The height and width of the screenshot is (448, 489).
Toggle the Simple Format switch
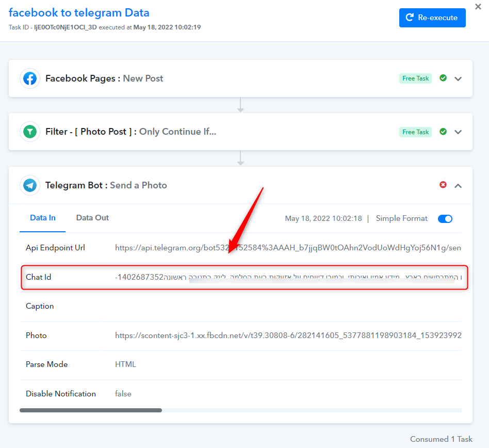pos(445,219)
